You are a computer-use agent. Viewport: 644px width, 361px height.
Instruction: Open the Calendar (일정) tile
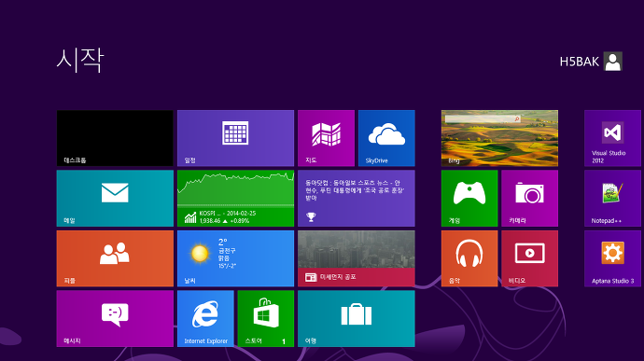(x=235, y=138)
